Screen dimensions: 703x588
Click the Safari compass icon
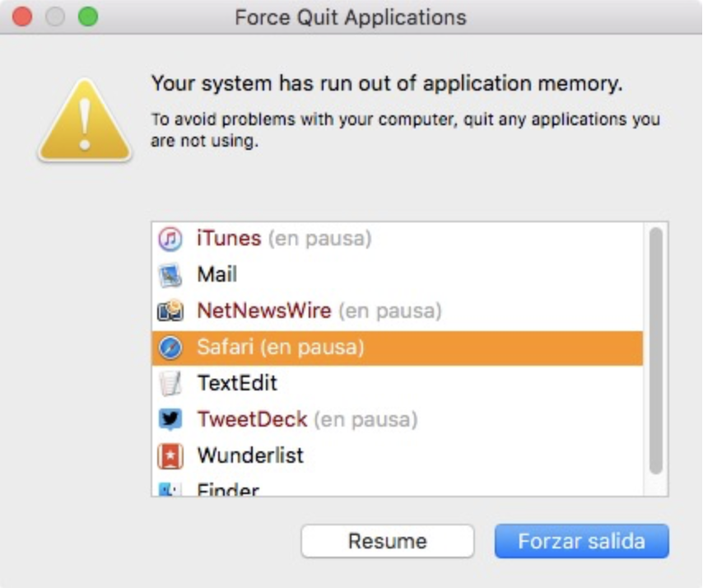[x=170, y=348]
